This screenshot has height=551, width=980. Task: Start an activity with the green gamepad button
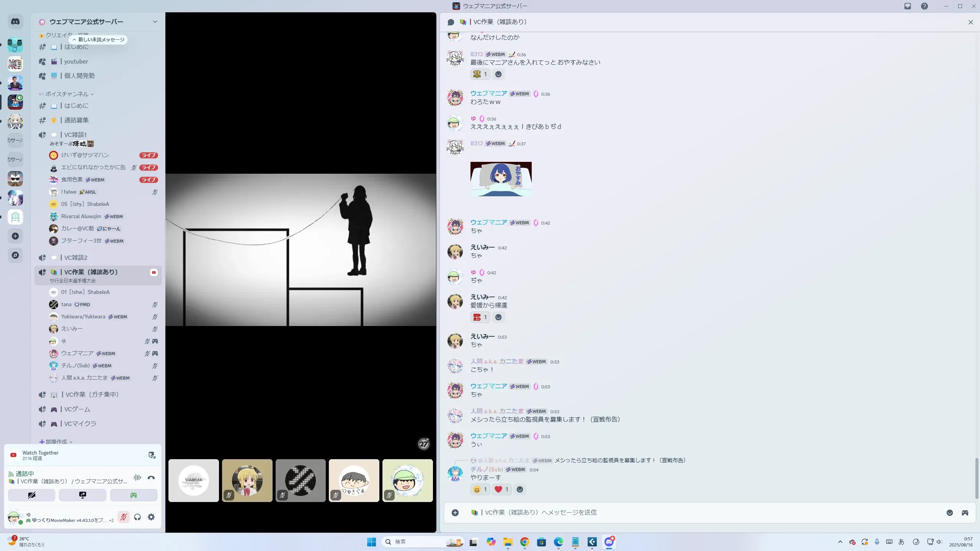pyautogui.click(x=134, y=495)
